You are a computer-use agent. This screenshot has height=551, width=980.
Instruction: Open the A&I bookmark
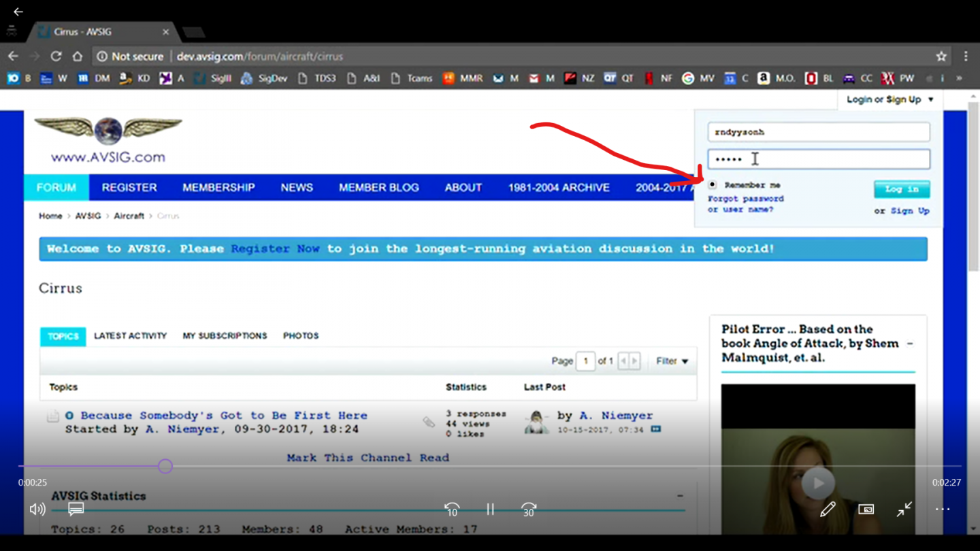363,78
